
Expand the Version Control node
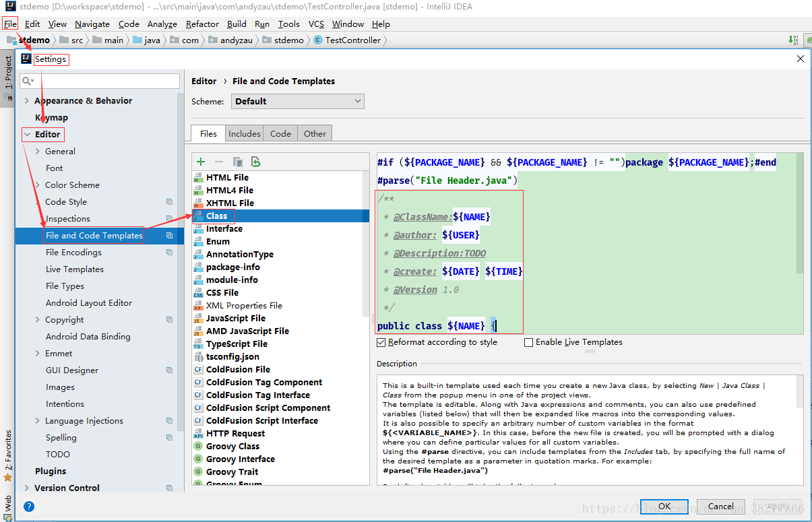tap(27, 488)
